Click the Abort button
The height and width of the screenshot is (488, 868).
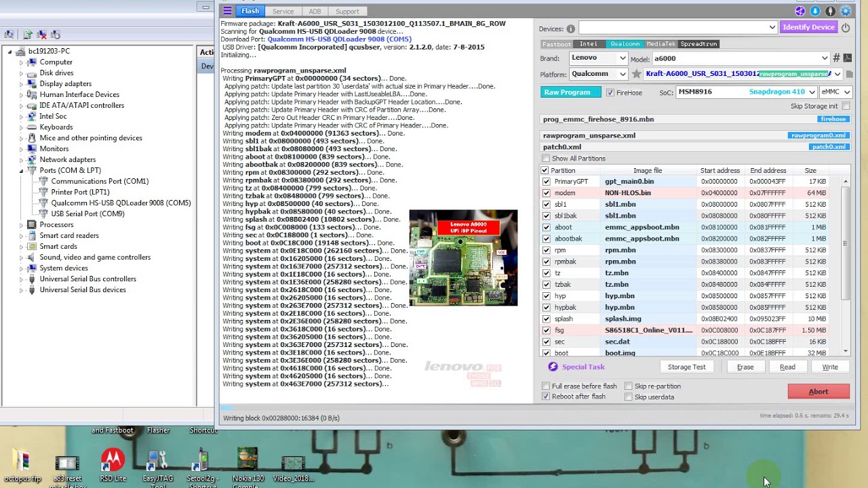coord(818,391)
